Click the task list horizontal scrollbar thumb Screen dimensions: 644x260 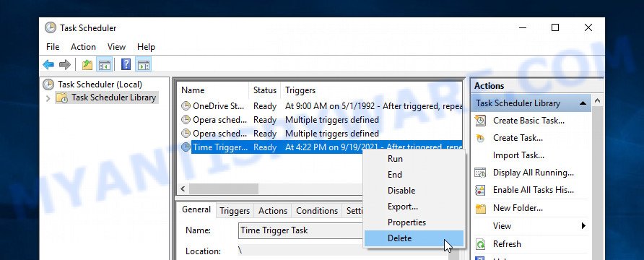[223, 189]
